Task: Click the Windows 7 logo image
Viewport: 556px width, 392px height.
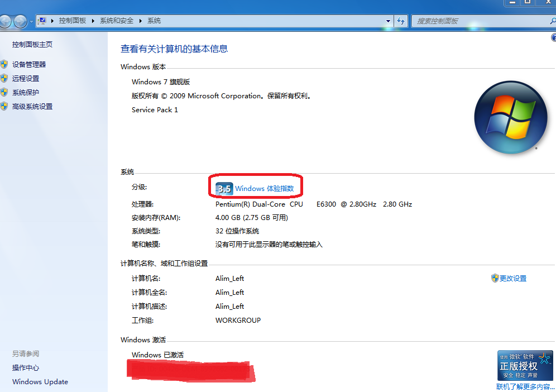Action: [511, 117]
